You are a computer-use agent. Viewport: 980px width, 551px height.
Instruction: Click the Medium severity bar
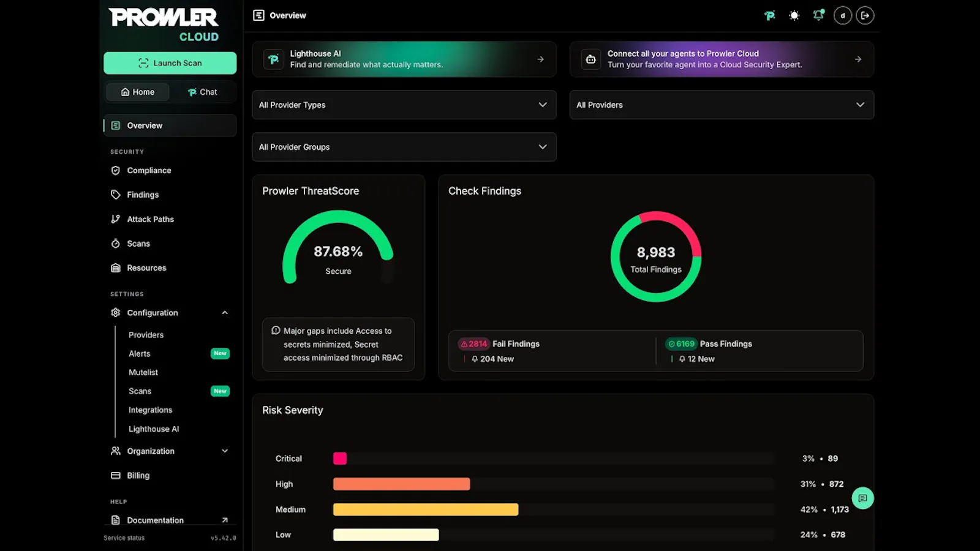[x=426, y=509]
